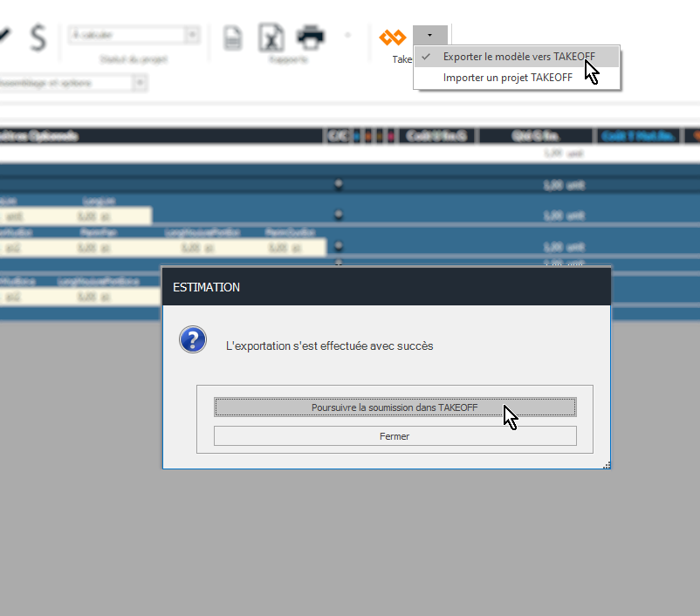The height and width of the screenshot is (616, 700).
Task: Choose 'Exporter le modèle vers TAKEOFF' menu item
Action: (x=517, y=57)
